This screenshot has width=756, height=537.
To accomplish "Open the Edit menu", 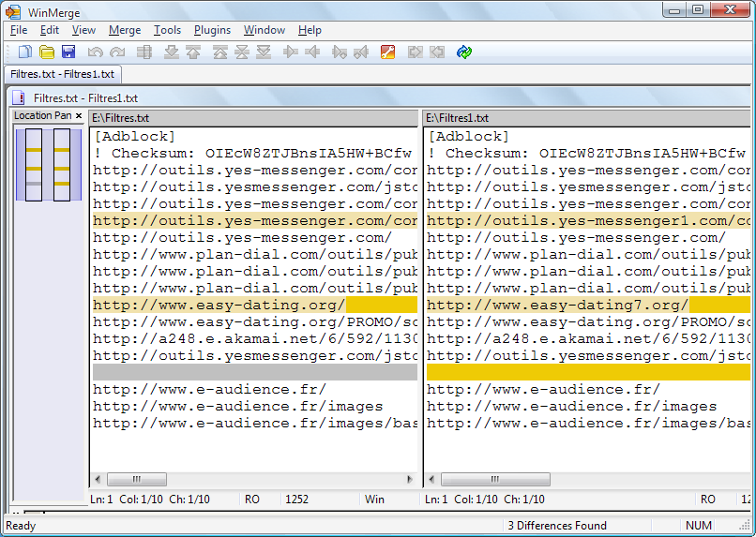I will coord(49,30).
